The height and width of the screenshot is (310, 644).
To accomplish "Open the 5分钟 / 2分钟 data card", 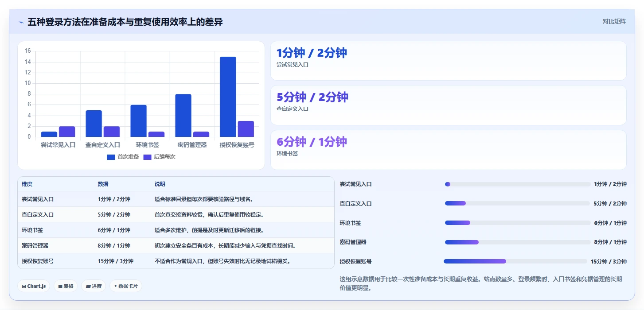I will coord(448,105).
